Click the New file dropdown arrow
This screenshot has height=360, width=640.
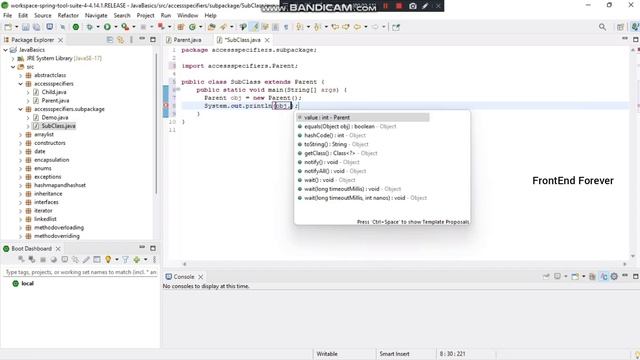tap(16, 27)
